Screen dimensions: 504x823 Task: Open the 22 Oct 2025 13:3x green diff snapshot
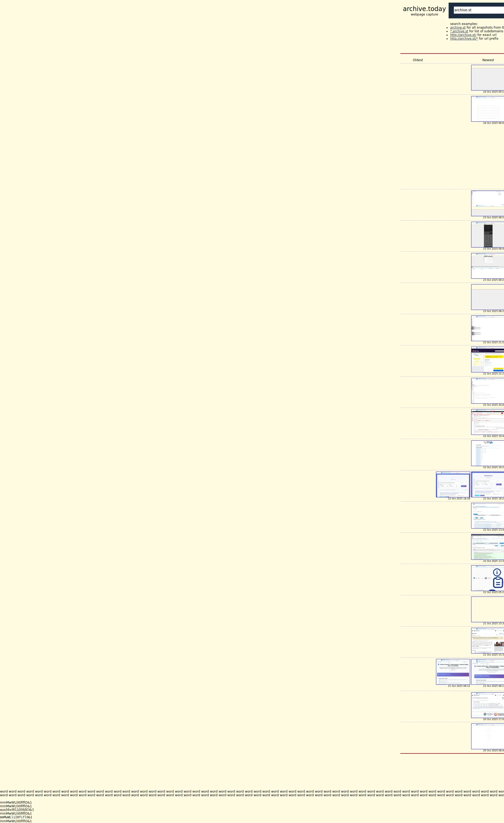(488, 547)
